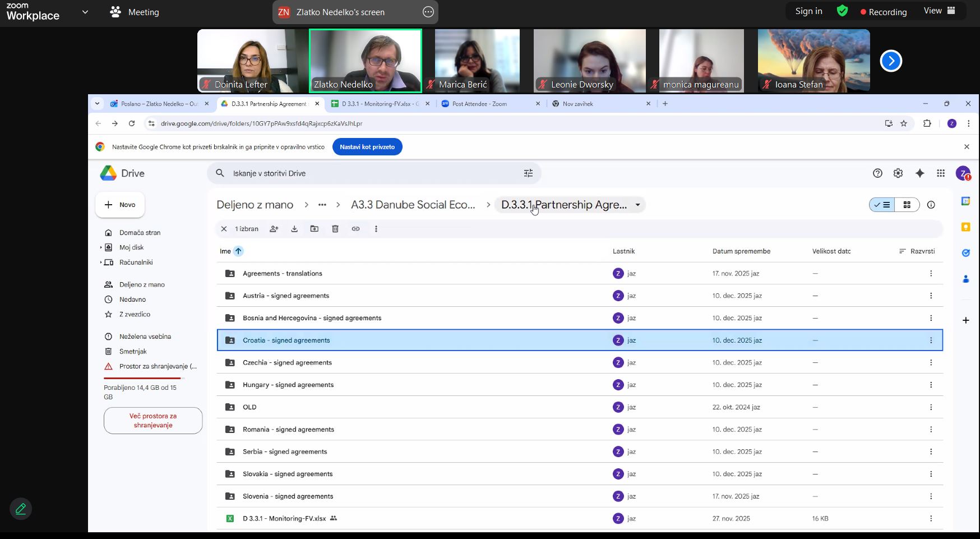980x539 pixels.
Task: Toggle sort direction arrow next to Ime
Action: 238,251
